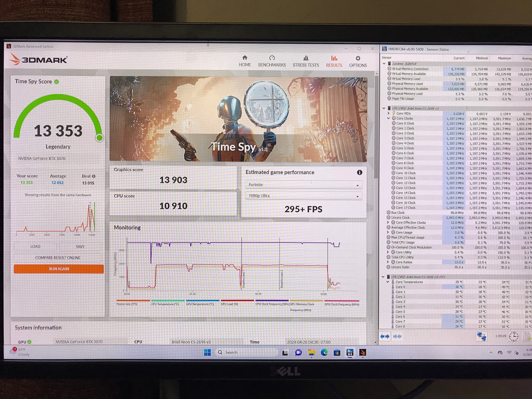Click the 3DMark logo
This screenshot has width=532, height=399.
click(x=38, y=59)
